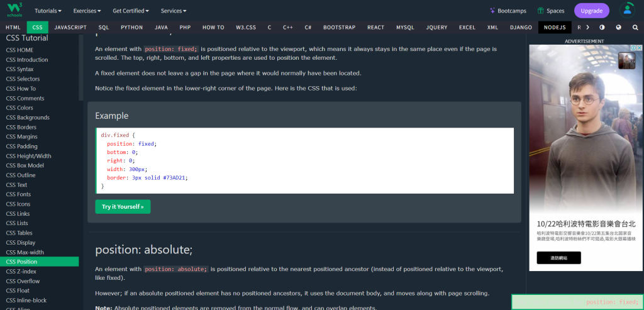
Task: Click the small ad thumbnail image
Action: click(626, 61)
